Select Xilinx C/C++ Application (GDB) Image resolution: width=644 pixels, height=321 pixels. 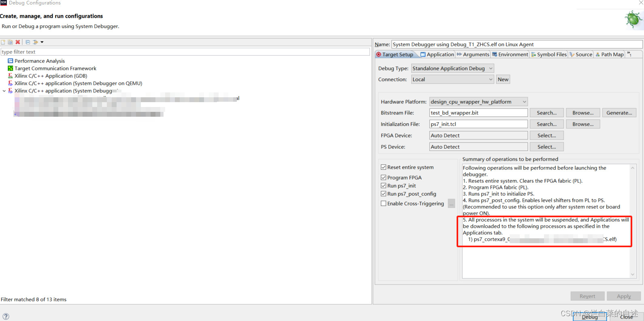click(x=51, y=76)
